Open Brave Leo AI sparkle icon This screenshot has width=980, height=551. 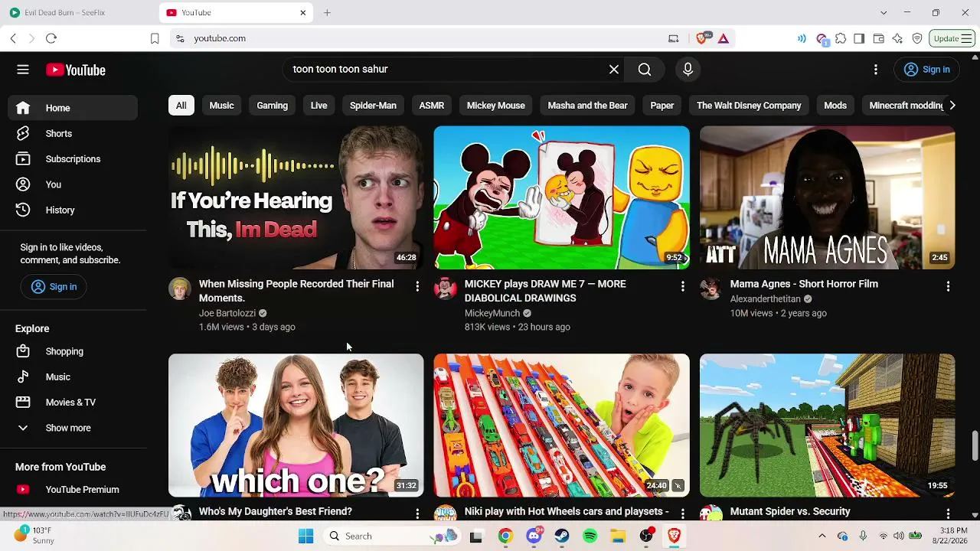(x=897, y=38)
